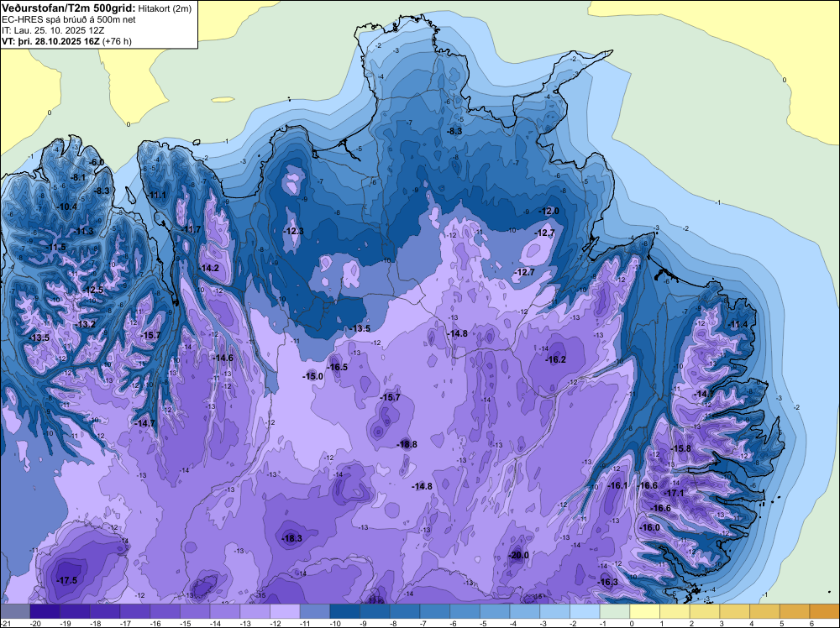This screenshot has height=628, width=840.
Task: Click the -18.8 temperature label
Action: click(407, 444)
